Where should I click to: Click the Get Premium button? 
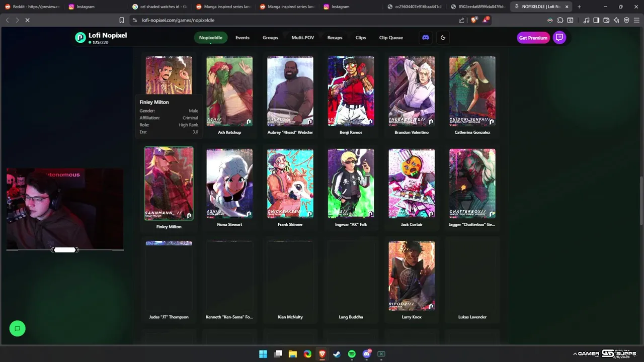(x=533, y=38)
